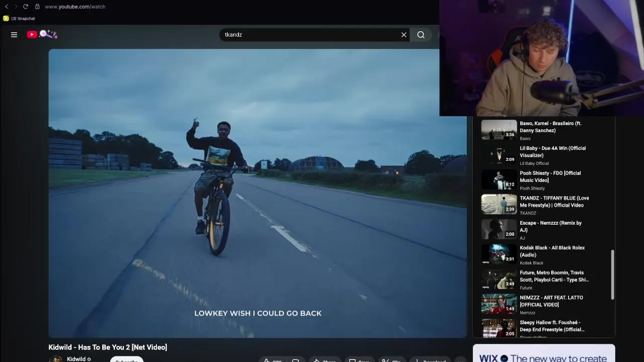The height and width of the screenshot is (362, 644).
Task: Click the title 'NEMZZZ - ART FEAT. LATTO [OFFICIAL VIDEO]'
Action: tap(551, 301)
